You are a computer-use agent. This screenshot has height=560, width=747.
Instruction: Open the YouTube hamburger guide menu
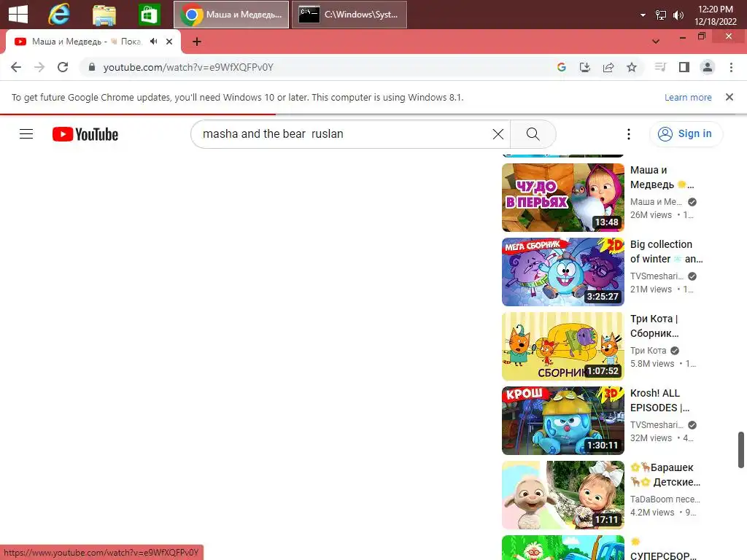26,134
